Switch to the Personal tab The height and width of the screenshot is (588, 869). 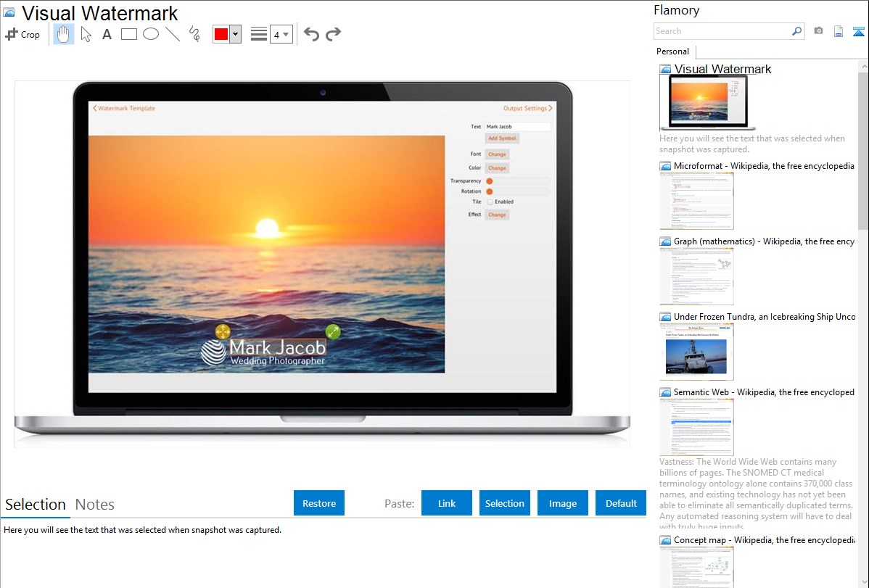tap(673, 51)
